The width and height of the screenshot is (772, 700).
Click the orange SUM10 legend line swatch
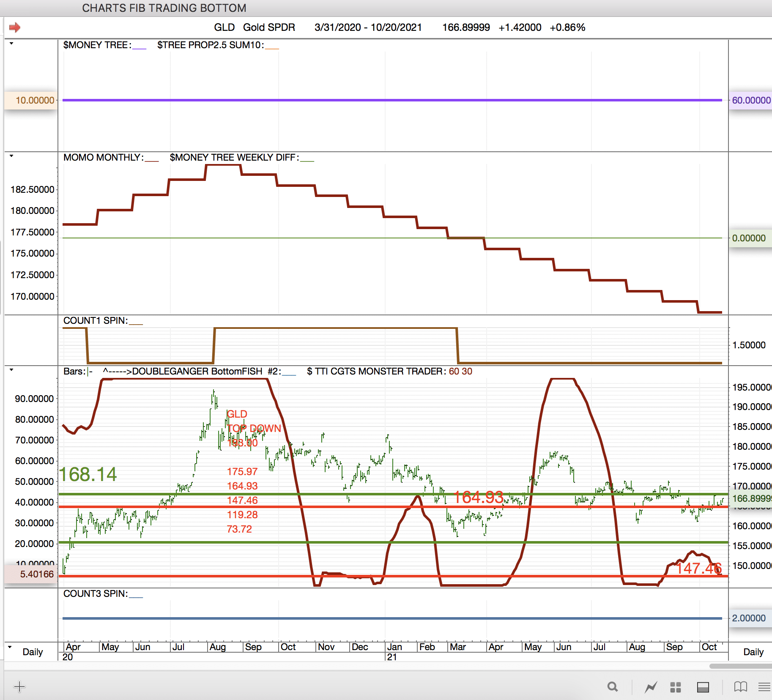pos(272,49)
